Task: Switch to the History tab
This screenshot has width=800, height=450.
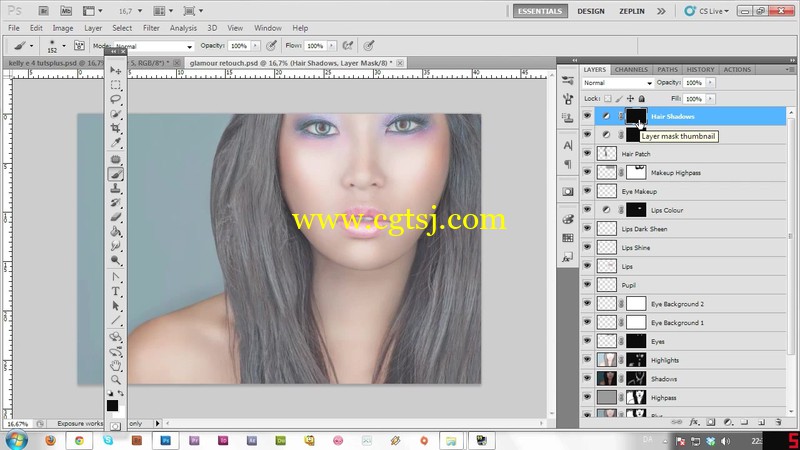Action: point(700,69)
